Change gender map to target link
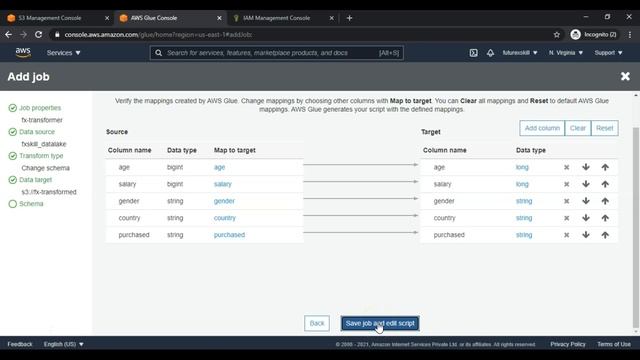This screenshot has width=640, height=360. (x=224, y=201)
